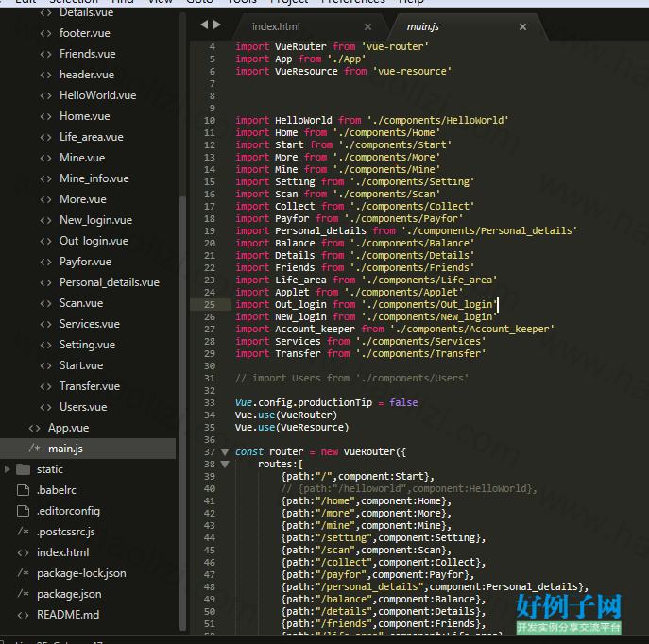The width and height of the screenshot is (649, 644).
Task: Click the code icon beside Out_login.vue
Action: click(x=46, y=241)
